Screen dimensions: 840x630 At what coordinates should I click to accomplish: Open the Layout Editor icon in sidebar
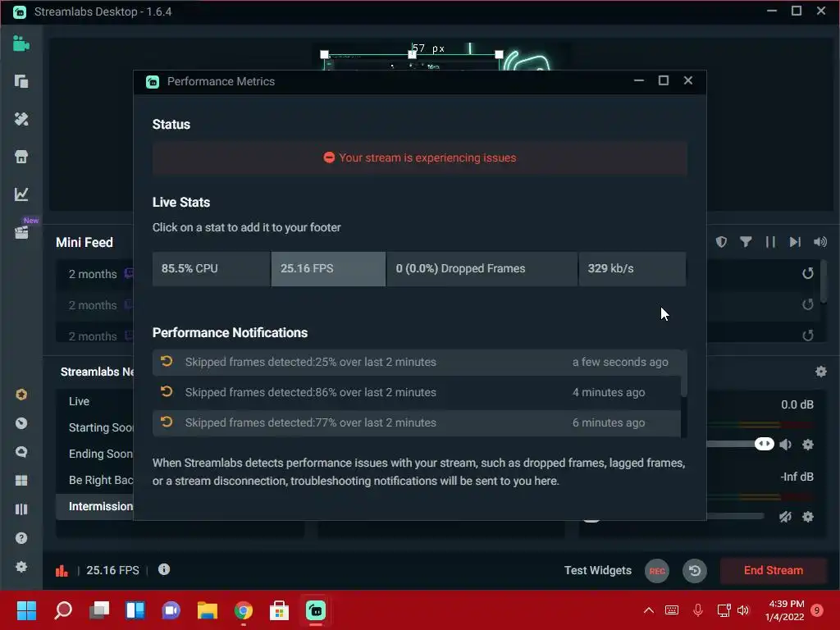tap(21, 81)
